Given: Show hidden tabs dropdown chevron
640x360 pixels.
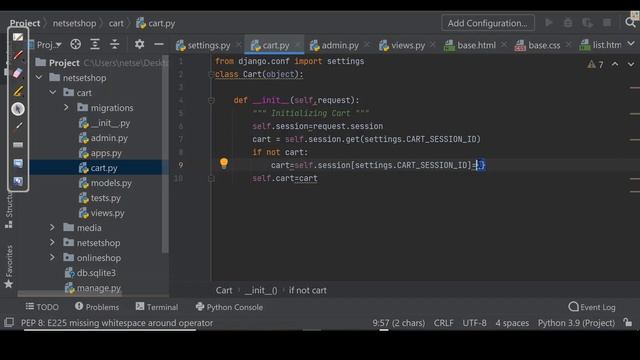Looking at the screenshot, I should pyautogui.click(x=631, y=44).
